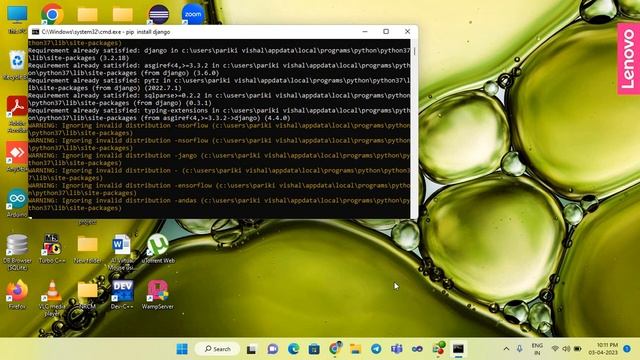Open Telegram from the taskbar

(x=376, y=349)
